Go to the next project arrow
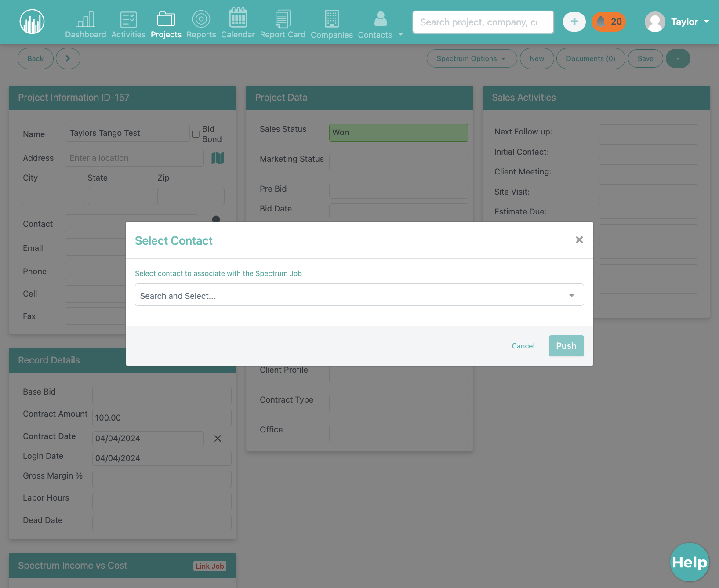Viewport: 719px width, 588px height. tap(68, 58)
